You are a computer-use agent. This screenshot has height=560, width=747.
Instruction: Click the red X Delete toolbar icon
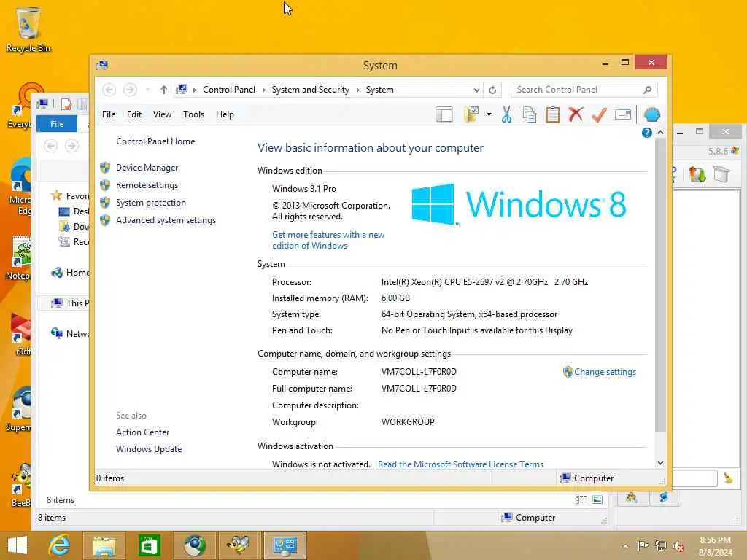pos(576,114)
